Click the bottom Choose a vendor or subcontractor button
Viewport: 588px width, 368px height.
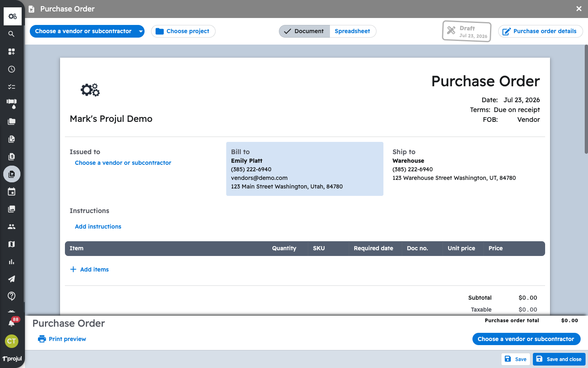[x=526, y=339]
